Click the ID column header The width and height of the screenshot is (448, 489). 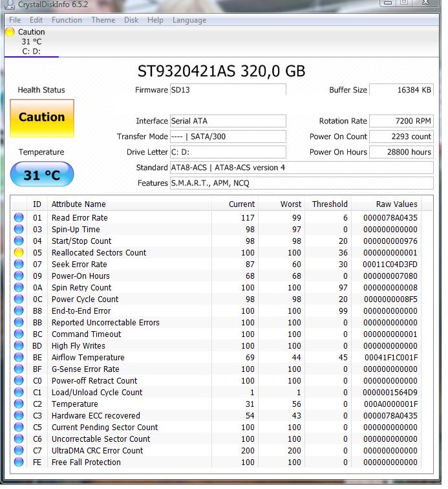click(37, 204)
